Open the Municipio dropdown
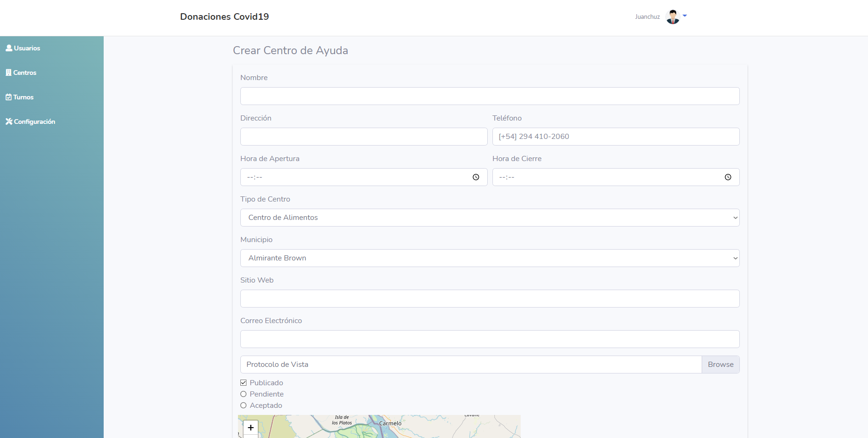The image size is (868, 438). [x=490, y=258]
